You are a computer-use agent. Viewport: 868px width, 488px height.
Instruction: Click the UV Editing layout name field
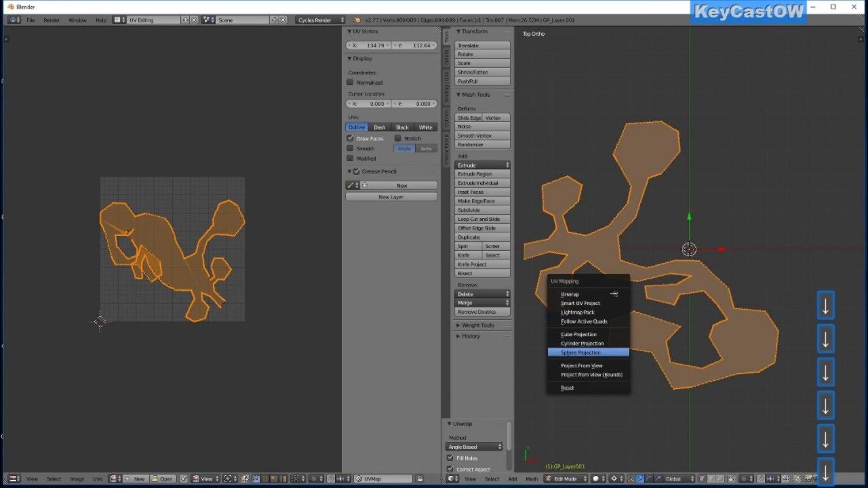(153, 20)
